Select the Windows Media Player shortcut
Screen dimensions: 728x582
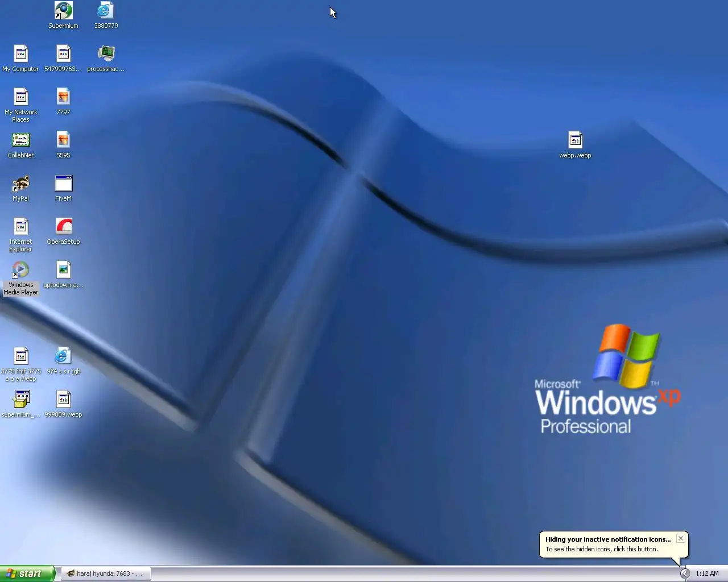tap(21, 278)
